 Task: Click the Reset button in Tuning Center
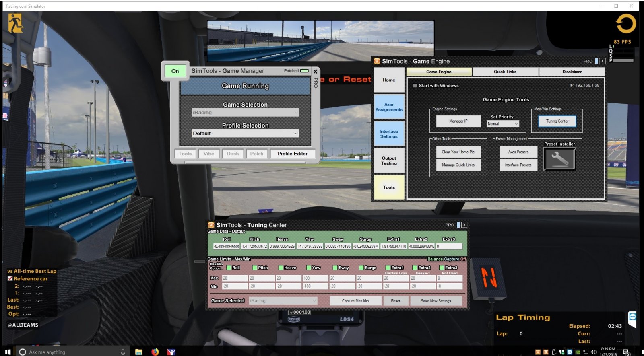[396, 301]
